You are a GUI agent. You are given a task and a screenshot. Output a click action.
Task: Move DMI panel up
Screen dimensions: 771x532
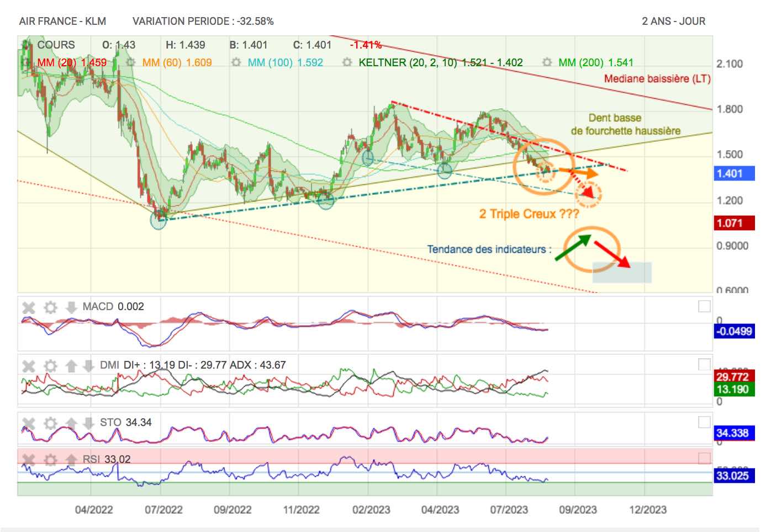[71, 365]
